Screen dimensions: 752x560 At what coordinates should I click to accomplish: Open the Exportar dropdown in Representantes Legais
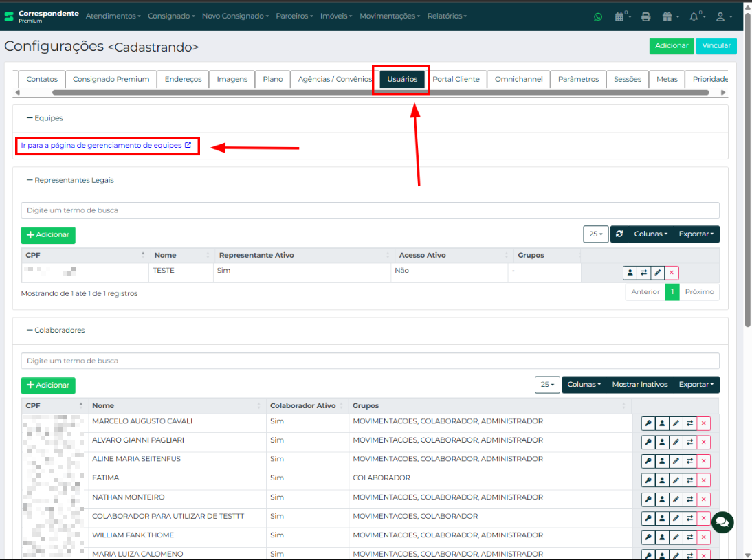tap(696, 234)
